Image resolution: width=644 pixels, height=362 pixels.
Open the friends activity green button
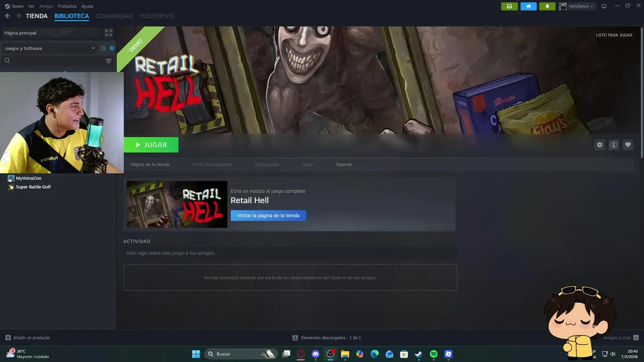click(509, 6)
